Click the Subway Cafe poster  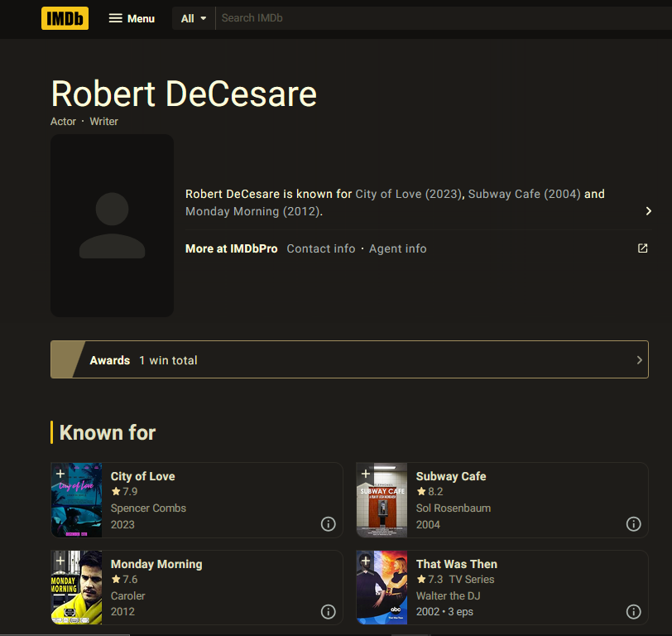(382, 500)
